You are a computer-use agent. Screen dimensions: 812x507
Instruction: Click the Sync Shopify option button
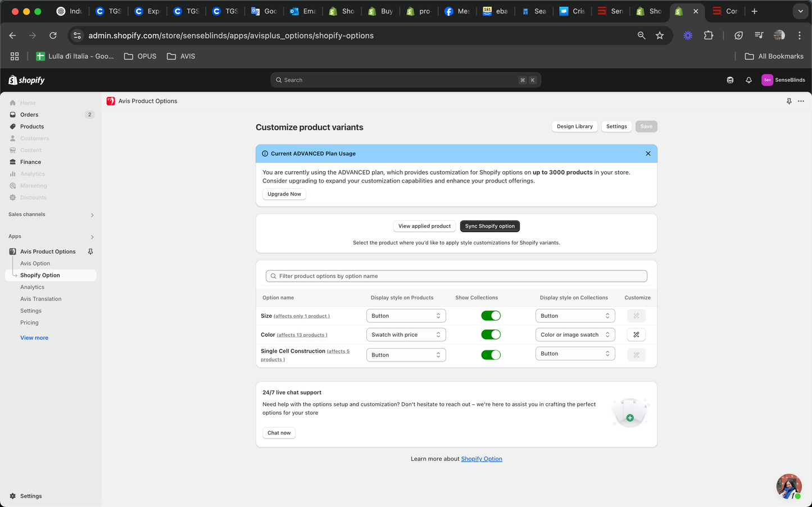click(x=489, y=226)
